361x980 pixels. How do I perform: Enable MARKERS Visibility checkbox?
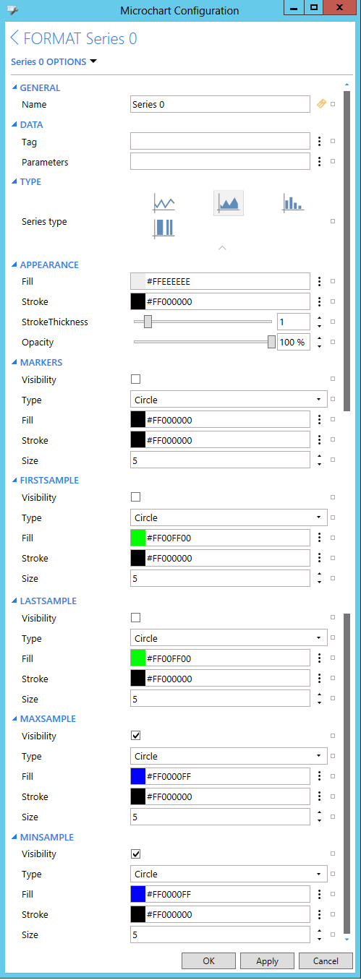[x=135, y=379]
